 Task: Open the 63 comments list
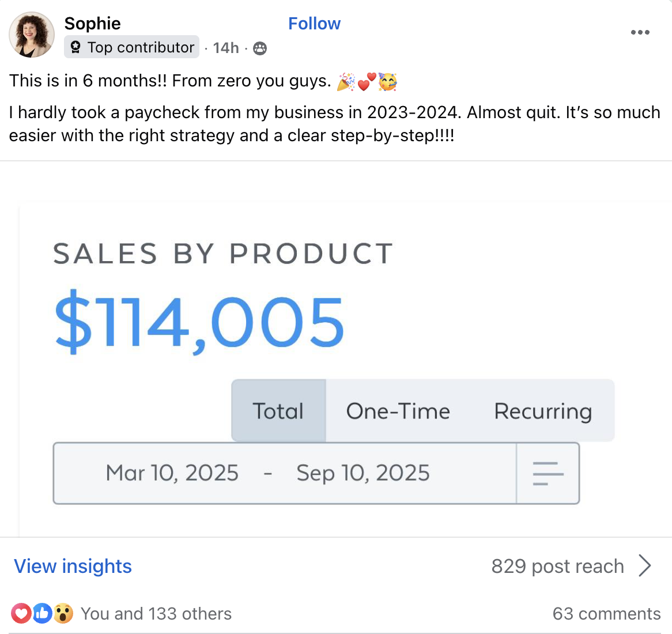606,614
